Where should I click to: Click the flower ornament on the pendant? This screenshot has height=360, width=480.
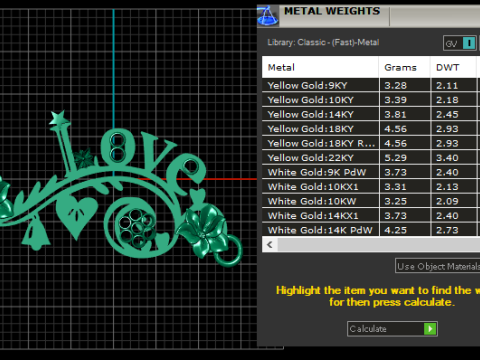[x=204, y=230]
